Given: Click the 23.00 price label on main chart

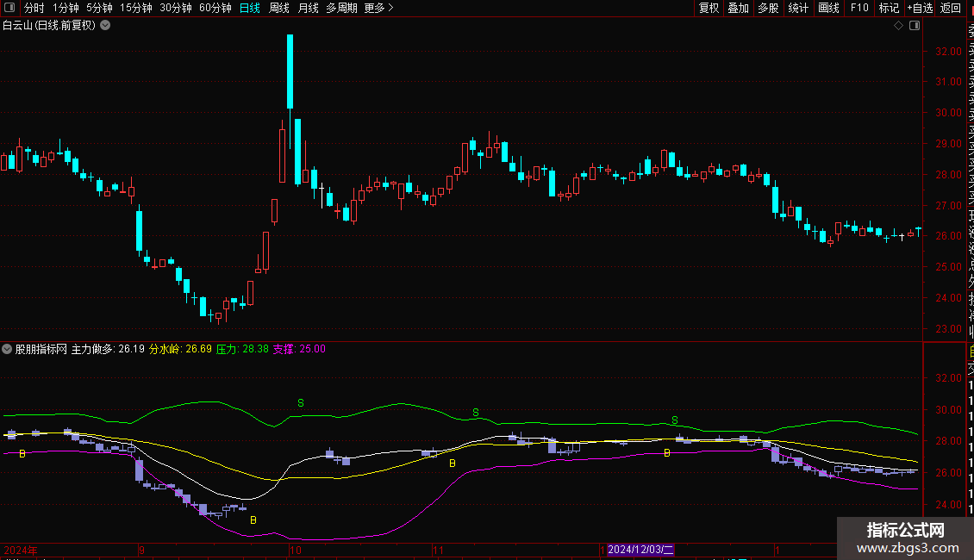Looking at the screenshot, I should pyautogui.click(x=948, y=329).
